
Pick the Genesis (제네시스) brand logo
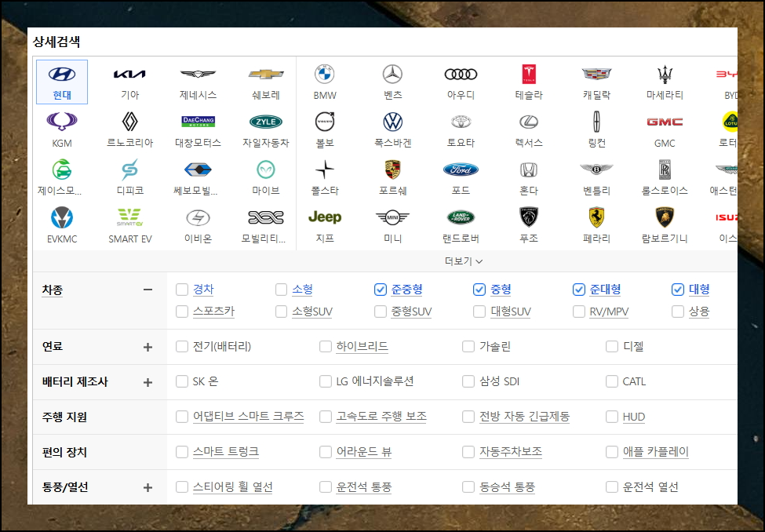click(x=198, y=75)
